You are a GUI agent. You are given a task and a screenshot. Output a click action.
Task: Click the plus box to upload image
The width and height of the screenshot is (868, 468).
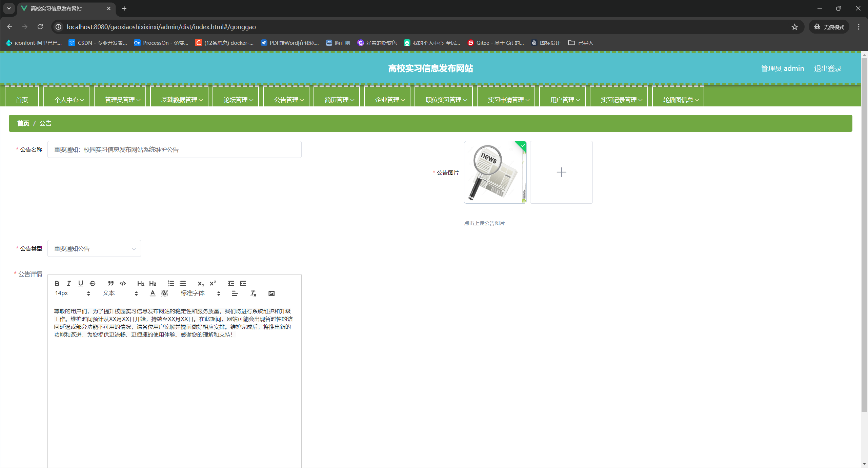[561, 172]
